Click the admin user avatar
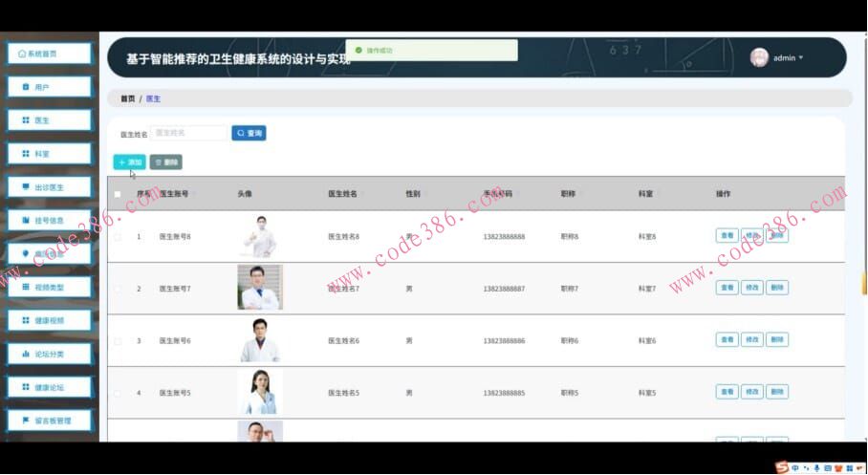 759,57
